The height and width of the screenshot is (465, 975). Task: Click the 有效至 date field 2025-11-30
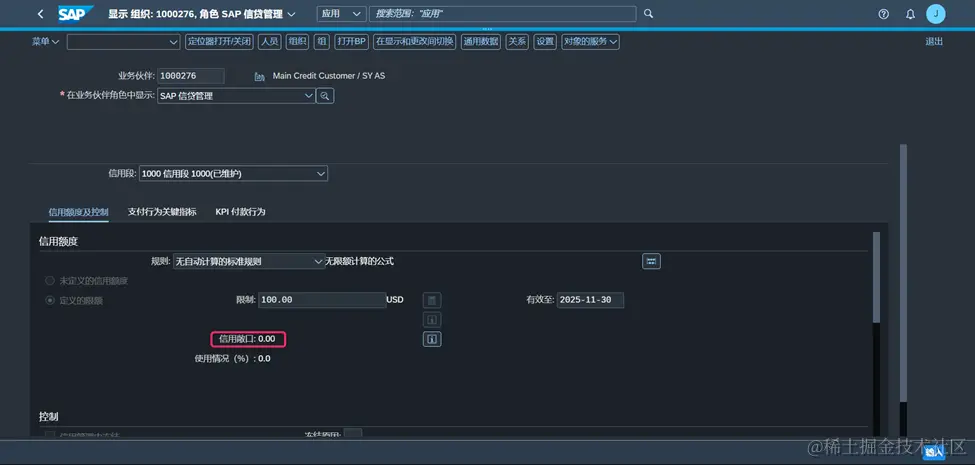pyautogui.click(x=590, y=300)
